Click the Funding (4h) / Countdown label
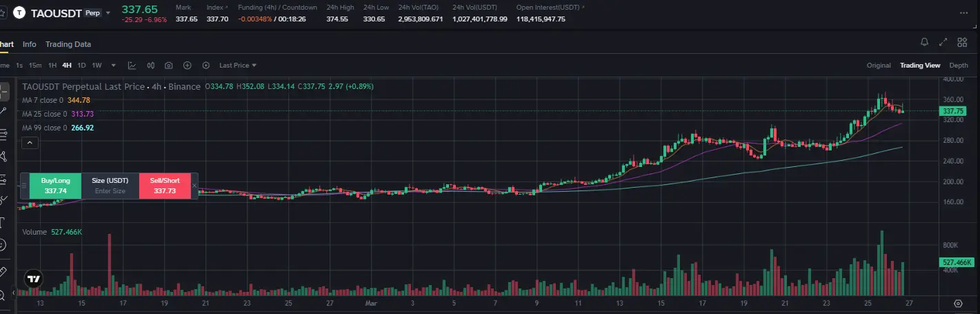 (277, 7)
